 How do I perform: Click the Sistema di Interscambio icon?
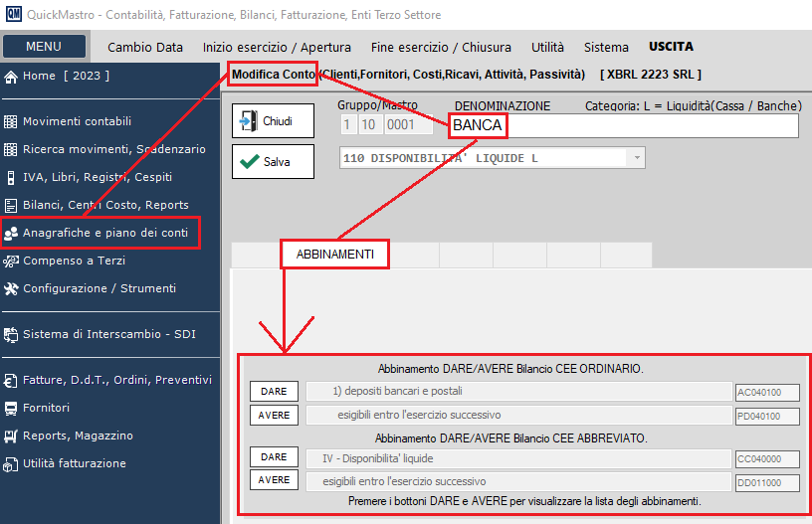click(x=11, y=335)
